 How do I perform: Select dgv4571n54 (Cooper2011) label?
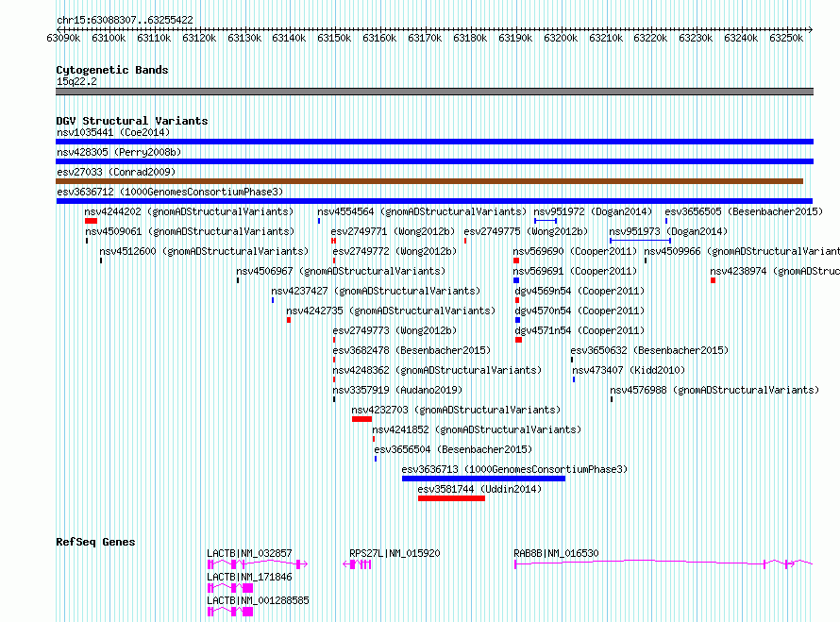(580, 330)
